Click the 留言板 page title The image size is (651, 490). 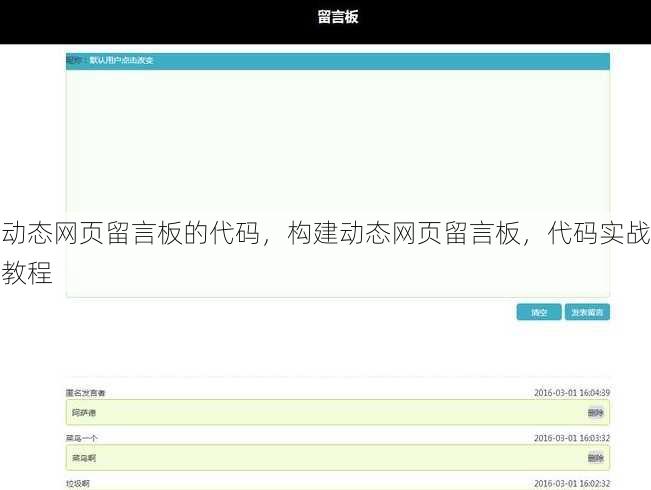click(x=338, y=17)
